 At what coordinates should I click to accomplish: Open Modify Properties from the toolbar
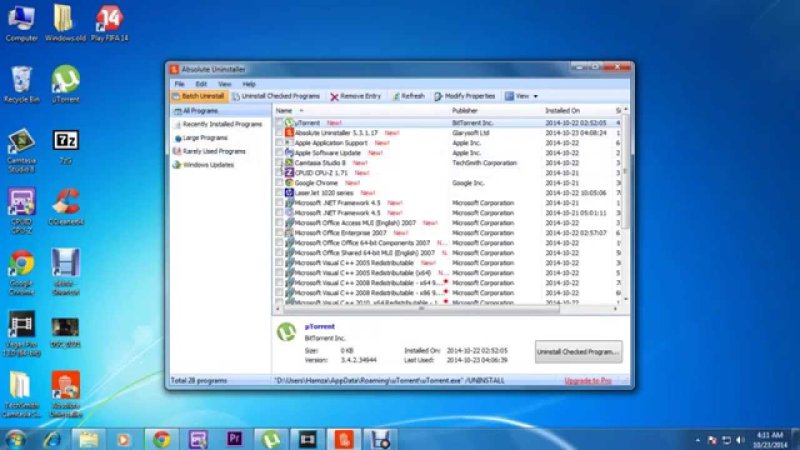click(x=468, y=96)
